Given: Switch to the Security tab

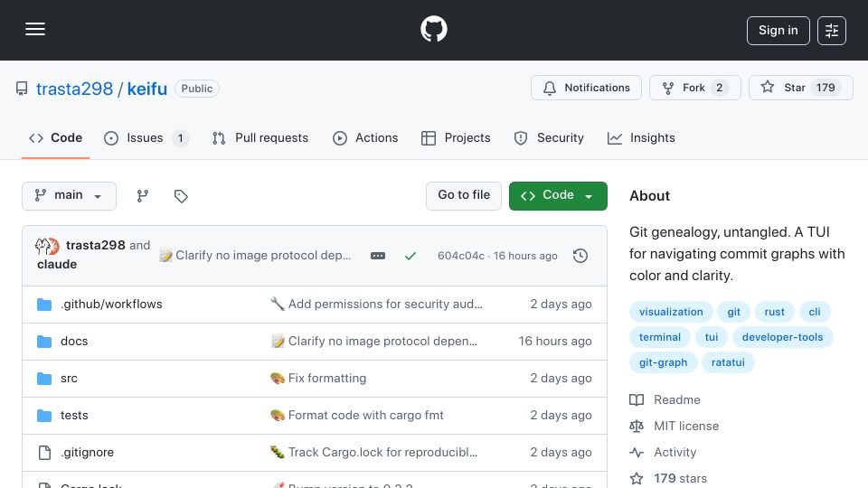Looking at the screenshot, I should [549, 137].
